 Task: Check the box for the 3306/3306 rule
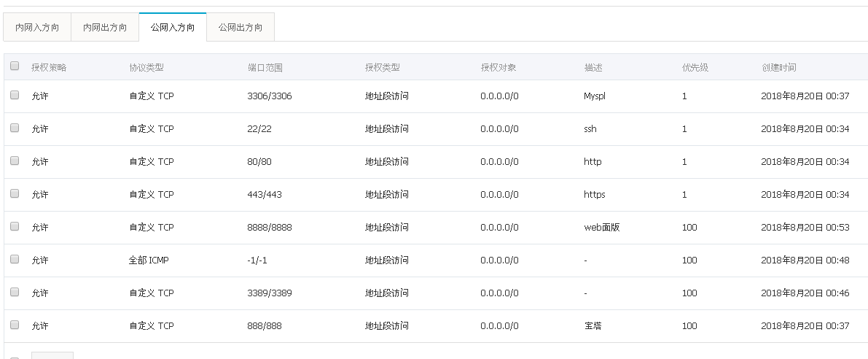coord(15,95)
